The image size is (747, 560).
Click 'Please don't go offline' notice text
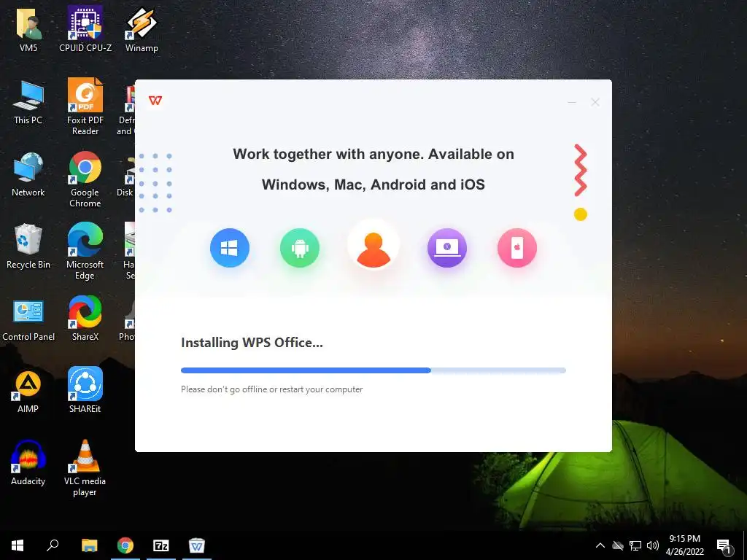[x=271, y=389]
